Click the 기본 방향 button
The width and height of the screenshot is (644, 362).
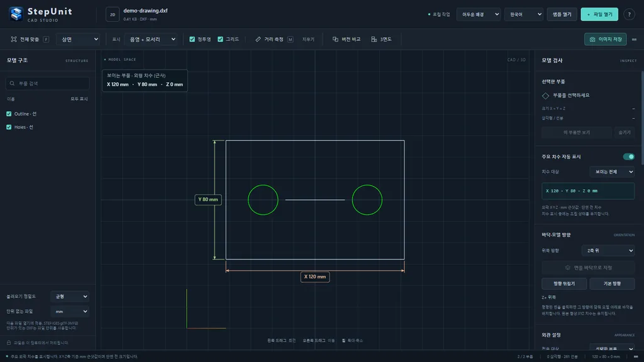point(612,283)
